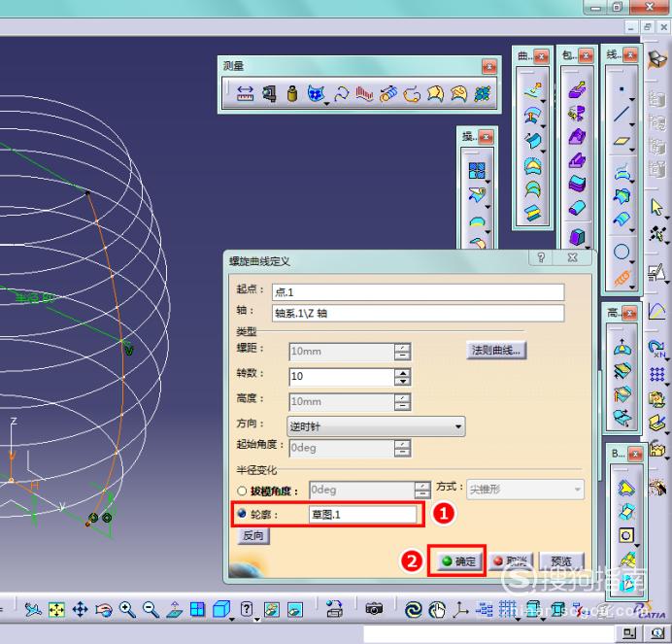672x644 pixels.
Task: Expand the isometric view cube dropdown arrow
Action: pyautogui.click(x=232, y=619)
